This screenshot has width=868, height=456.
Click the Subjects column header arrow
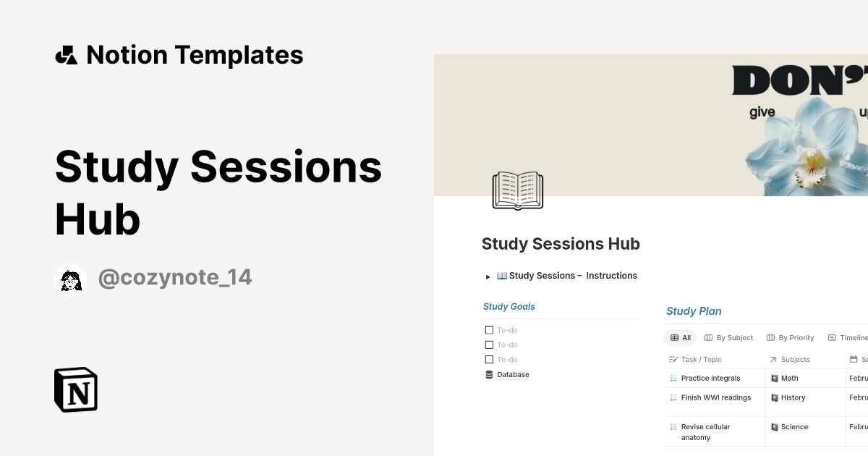point(773,359)
